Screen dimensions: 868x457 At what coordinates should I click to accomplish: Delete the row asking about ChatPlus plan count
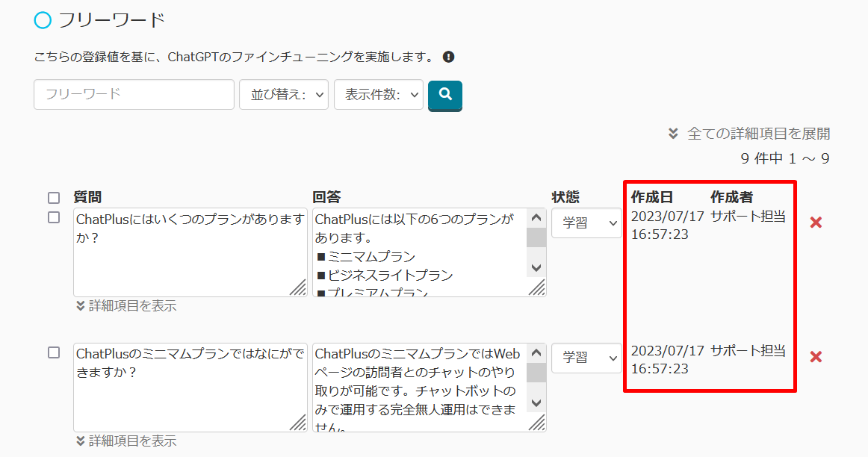click(x=816, y=223)
